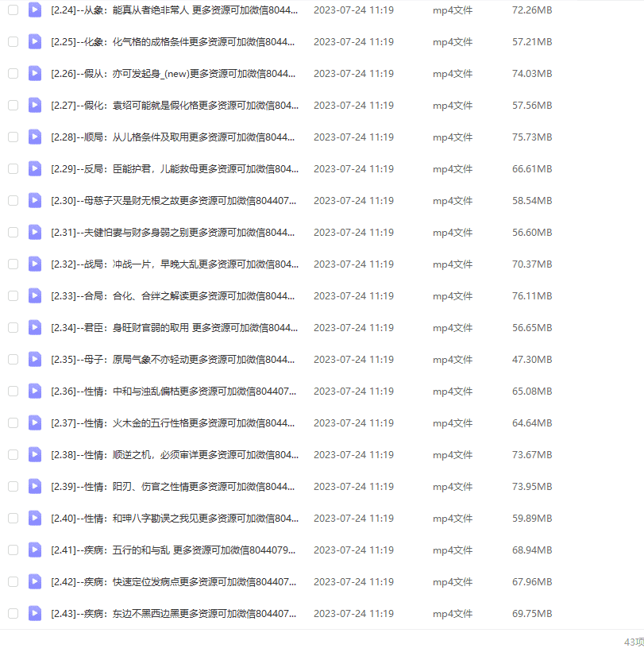Open video [2.29]--反局 by its name
This screenshot has height=652, width=644.
click(175, 168)
